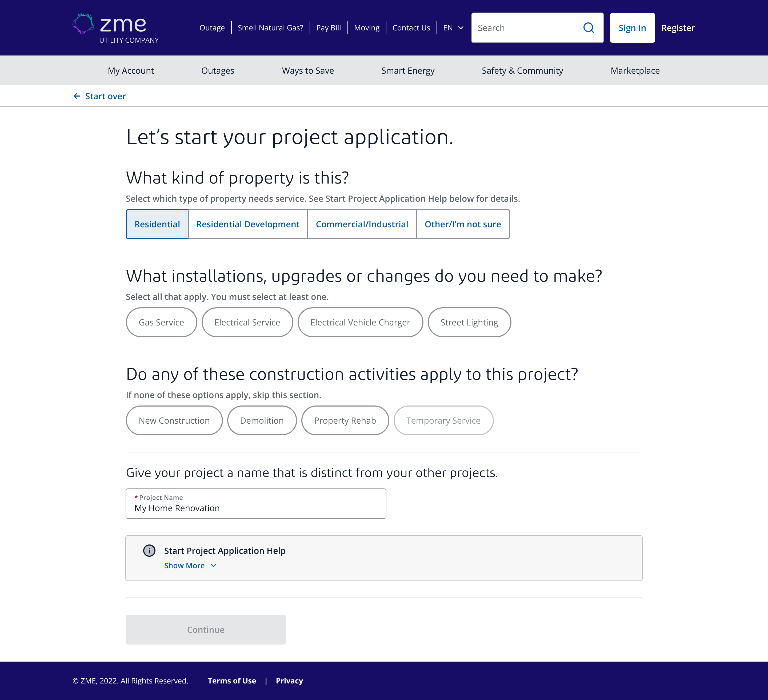The image size is (768, 700).
Task: Open the Terms of Use page
Action: click(x=232, y=681)
